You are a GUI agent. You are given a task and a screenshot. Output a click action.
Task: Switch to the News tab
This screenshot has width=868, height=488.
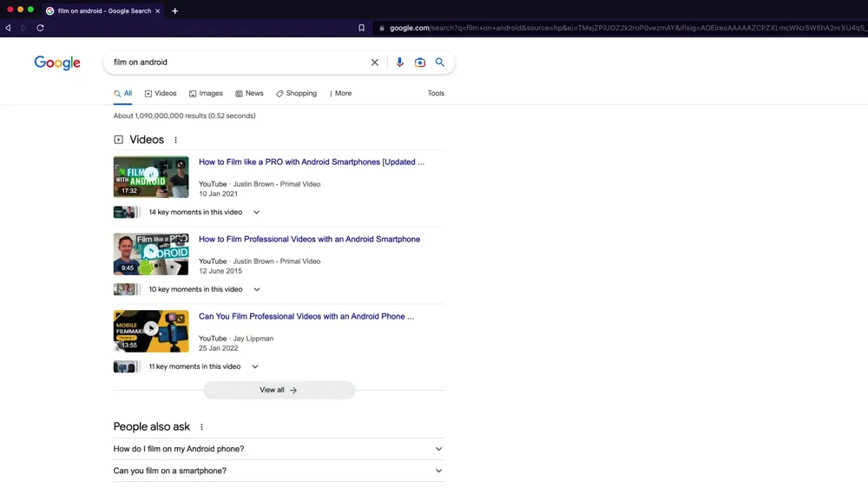[x=249, y=94]
